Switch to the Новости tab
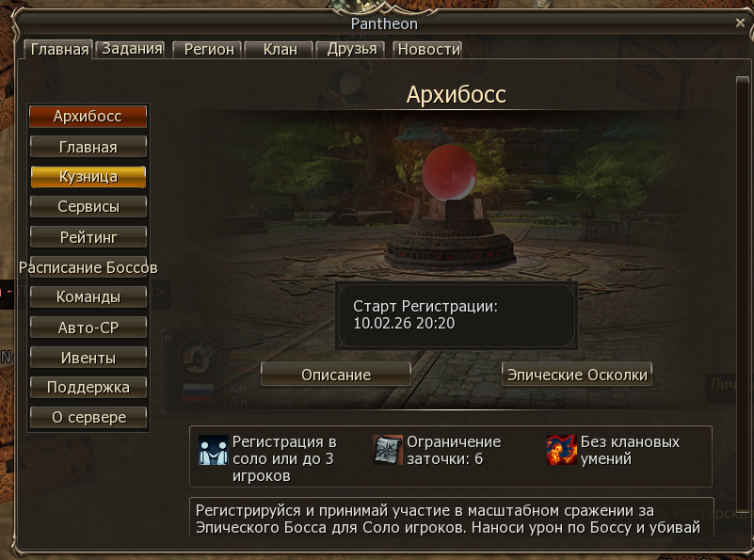Image resolution: width=754 pixels, height=560 pixels. click(x=428, y=49)
